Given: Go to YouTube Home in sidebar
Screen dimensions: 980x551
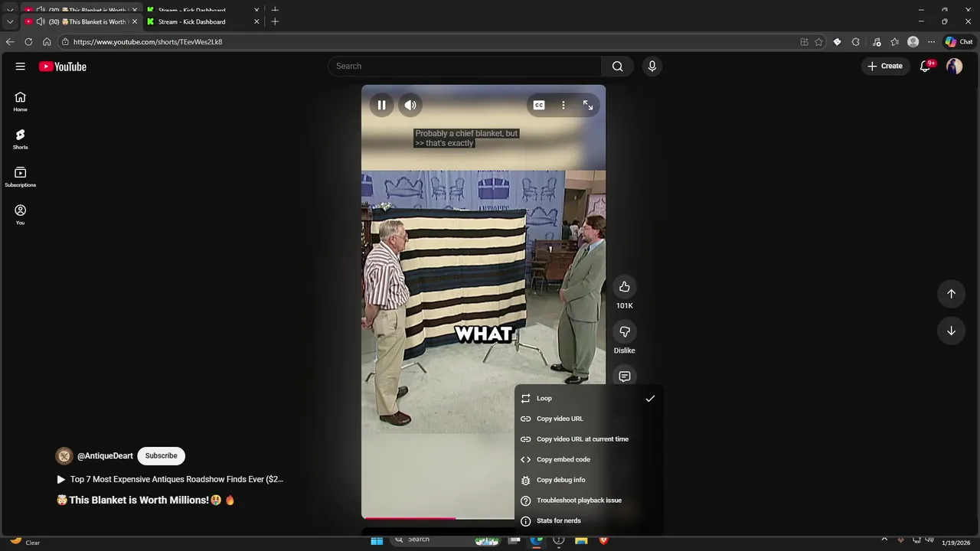Looking at the screenshot, I should [21, 102].
